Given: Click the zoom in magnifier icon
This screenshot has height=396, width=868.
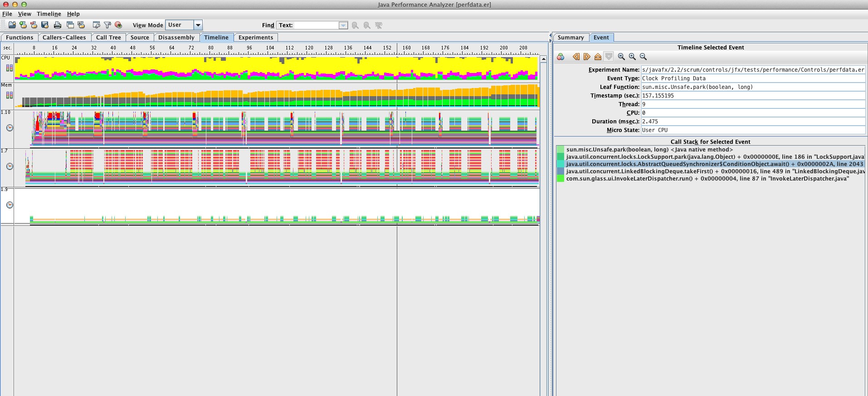Looking at the screenshot, I should [632, 57].
